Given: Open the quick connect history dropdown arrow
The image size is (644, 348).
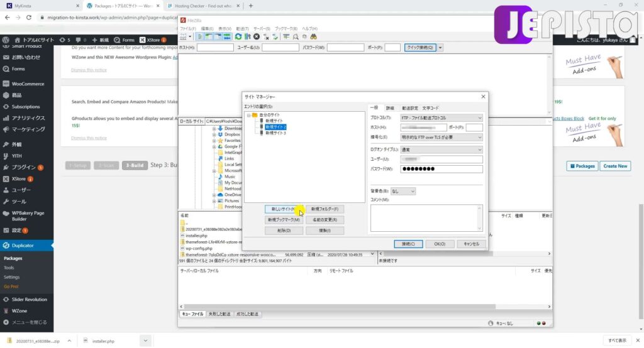Looking at the screenshot, I should click(x=440, y=48).
